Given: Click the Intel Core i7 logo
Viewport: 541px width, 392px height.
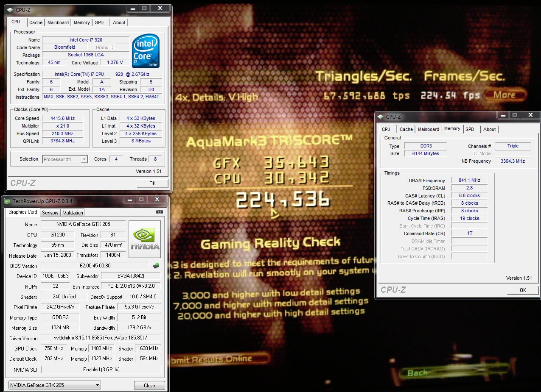Looking at the screenshot, I should pos(146,51).
